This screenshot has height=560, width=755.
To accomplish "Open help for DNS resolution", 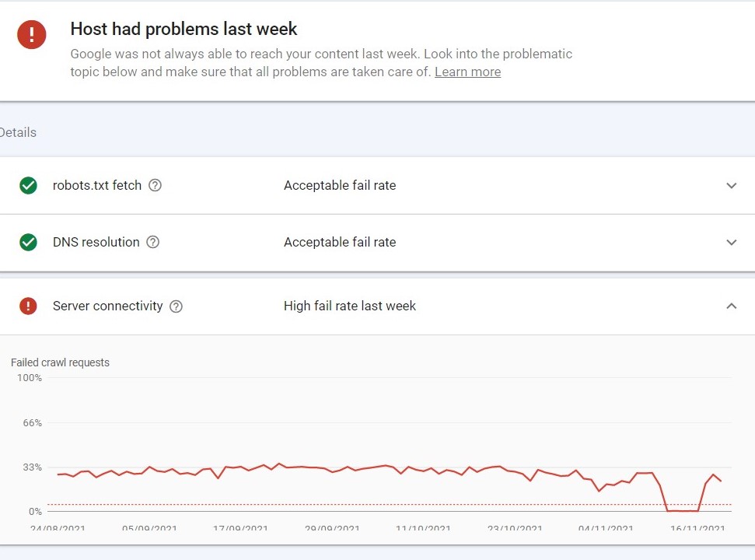I will pos(152,242).
